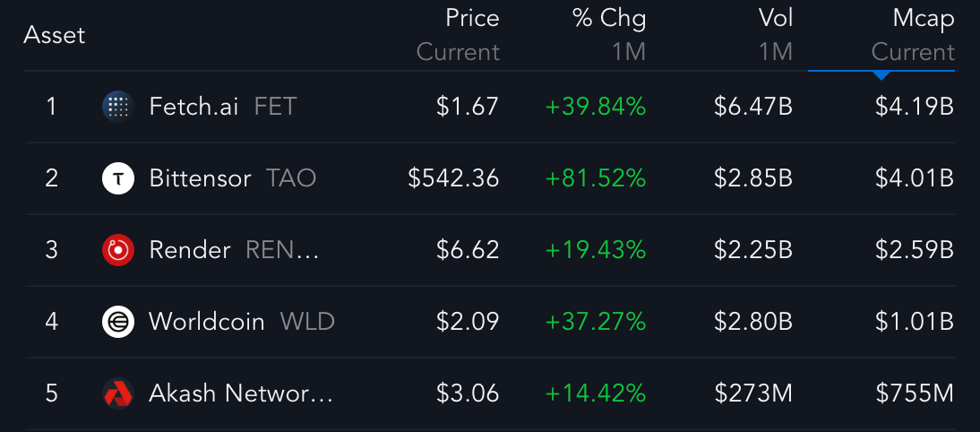
Task: Open the Render asset name link
Action: (x=190, y=251)
